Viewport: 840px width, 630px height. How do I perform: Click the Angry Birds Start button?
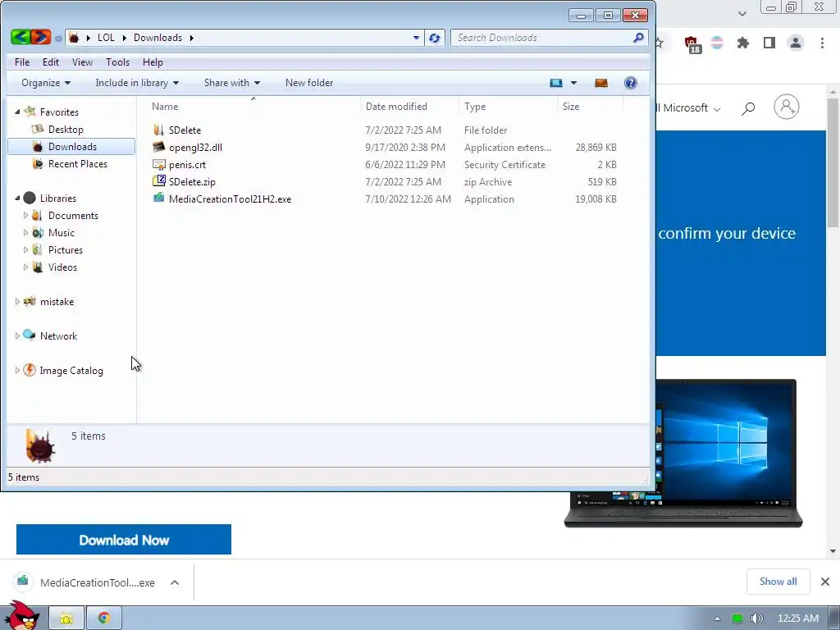pos(21,616)
